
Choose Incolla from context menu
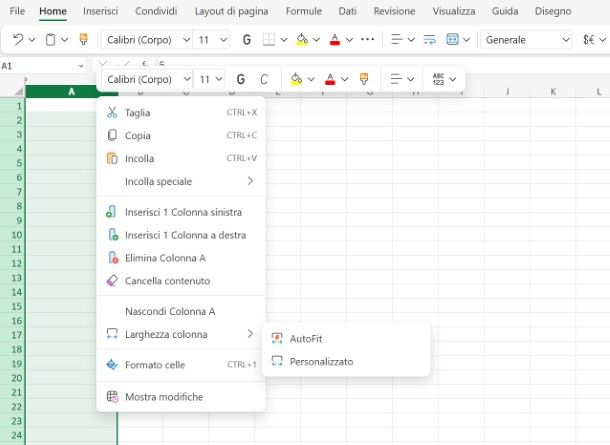[181, 158]
